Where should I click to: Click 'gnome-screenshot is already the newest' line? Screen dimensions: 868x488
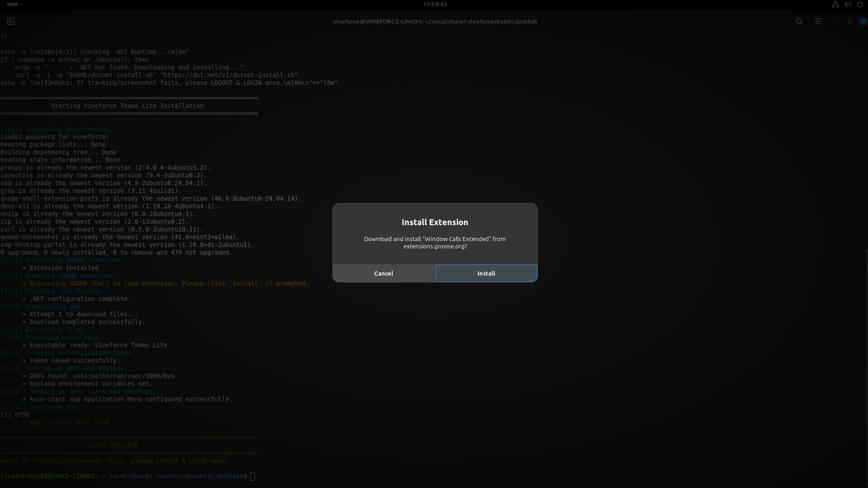coord(120,237)
